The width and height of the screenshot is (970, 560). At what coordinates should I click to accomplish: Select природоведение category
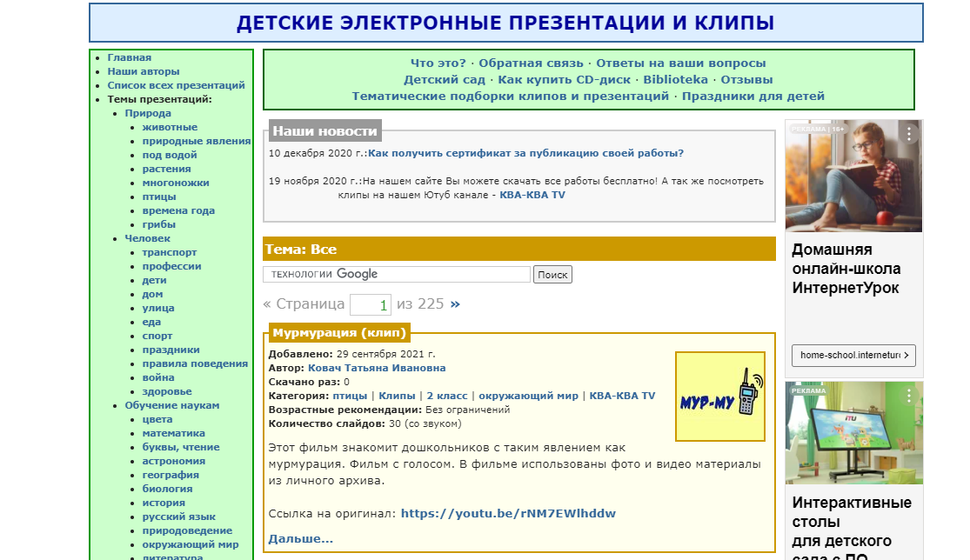tap(187, 530)
